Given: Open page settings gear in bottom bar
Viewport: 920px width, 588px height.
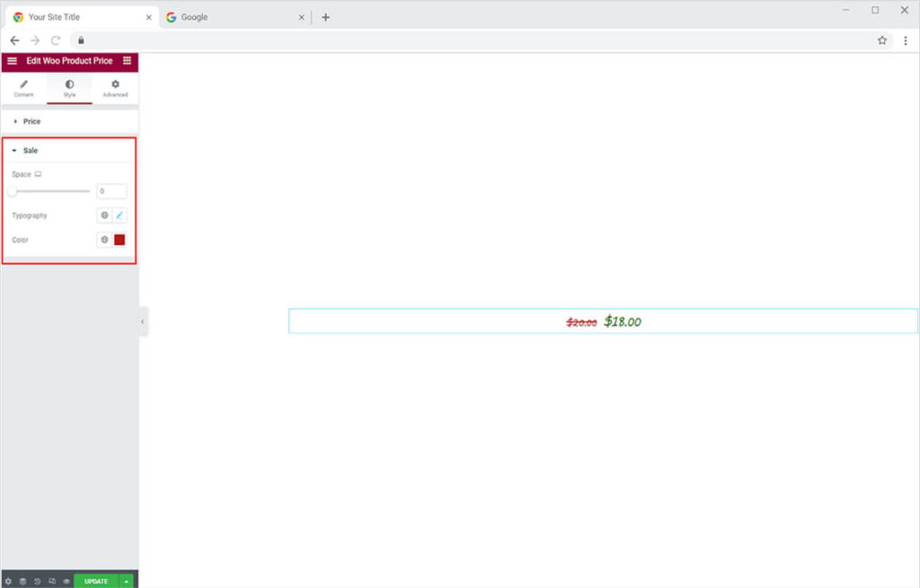Looking at the screenshot, I should [x=7, y=581].
